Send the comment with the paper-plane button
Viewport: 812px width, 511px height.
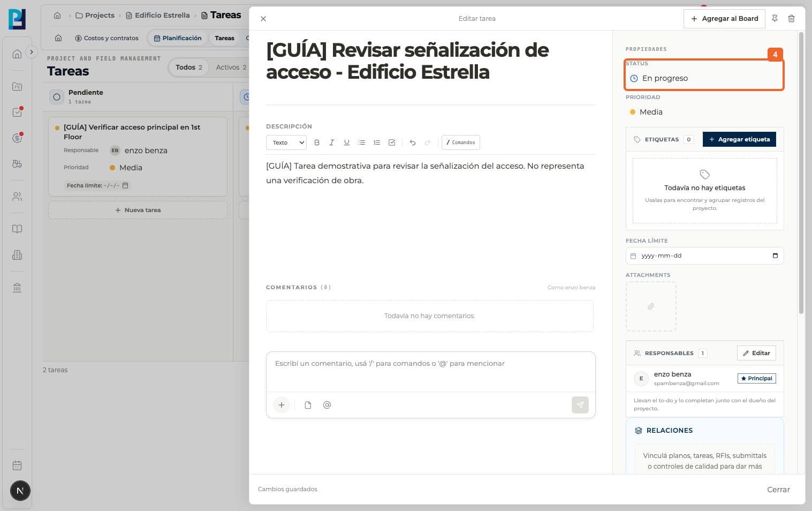tap(580, 405)
